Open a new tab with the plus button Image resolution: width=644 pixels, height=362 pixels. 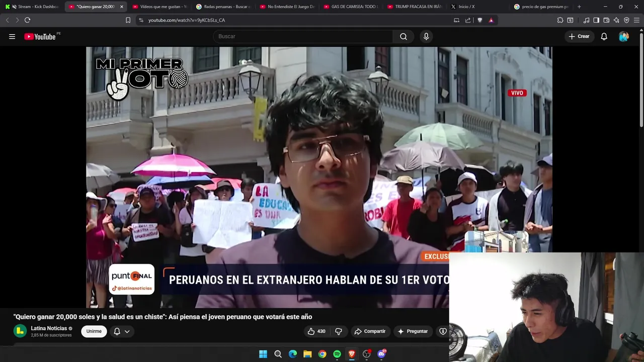579,7
